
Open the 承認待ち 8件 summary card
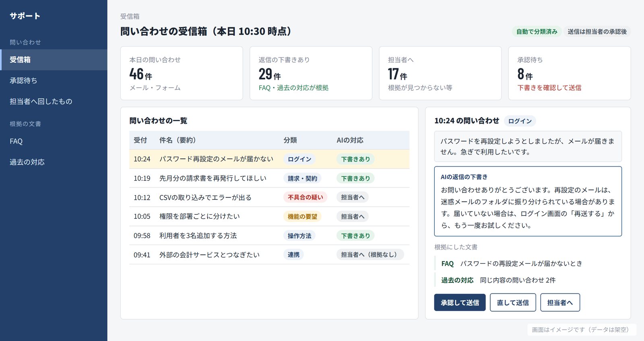pyautogui.click(x=570, y=73)
